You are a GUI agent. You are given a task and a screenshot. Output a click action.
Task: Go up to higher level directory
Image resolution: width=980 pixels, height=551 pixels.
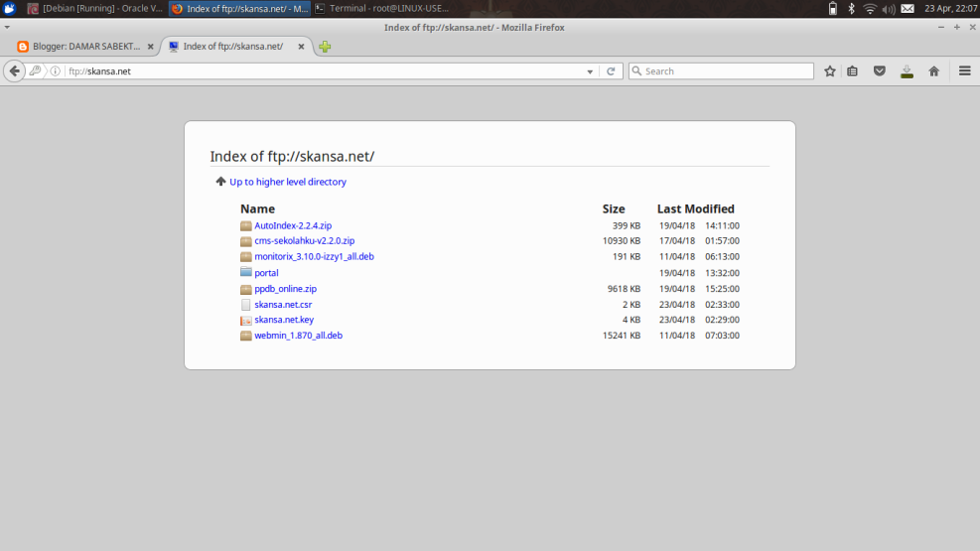coord(287,182)
